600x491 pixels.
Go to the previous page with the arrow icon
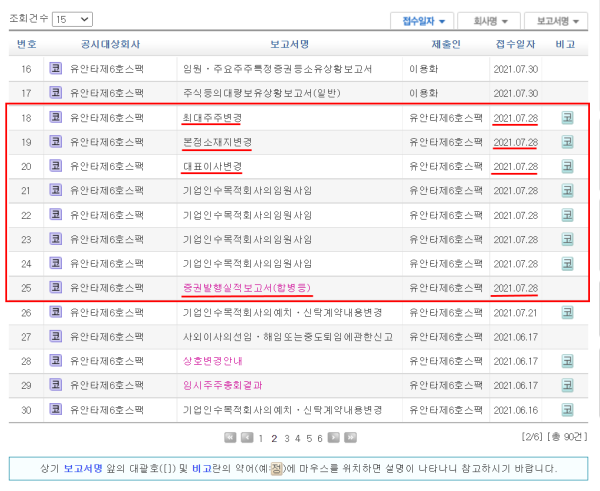(247, 438)
